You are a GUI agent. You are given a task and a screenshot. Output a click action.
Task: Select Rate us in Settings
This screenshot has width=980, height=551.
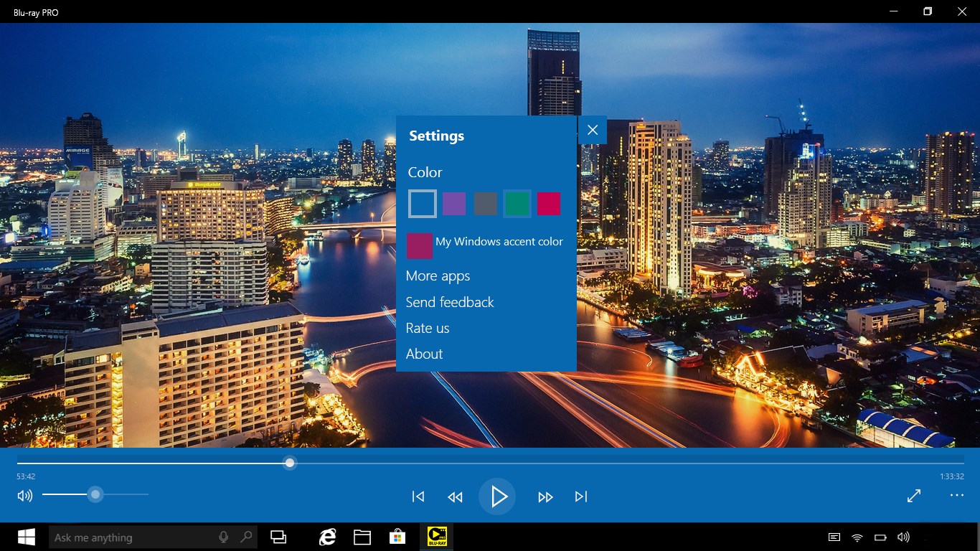tap(428, 328)
